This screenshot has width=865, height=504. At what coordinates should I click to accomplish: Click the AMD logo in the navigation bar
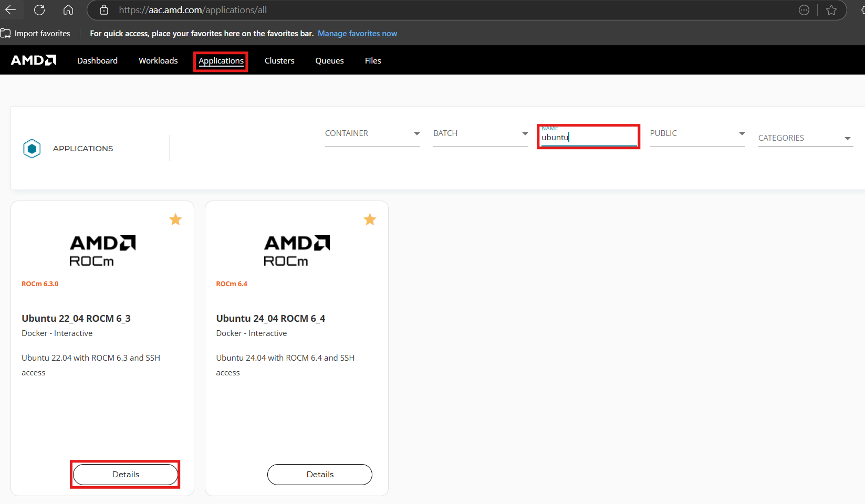(34, 60)
